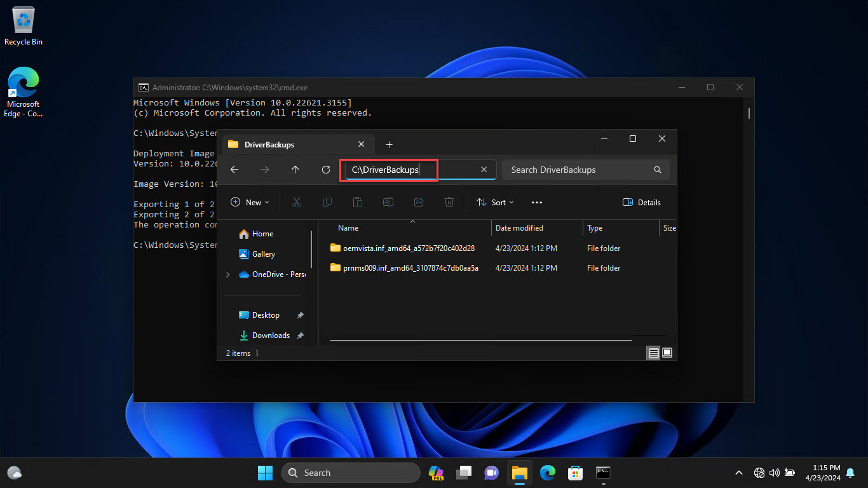This screenshot has height=488, width=868.
Task: Select the oemvista.inf_amd64 folder
Action: point(409,248)
